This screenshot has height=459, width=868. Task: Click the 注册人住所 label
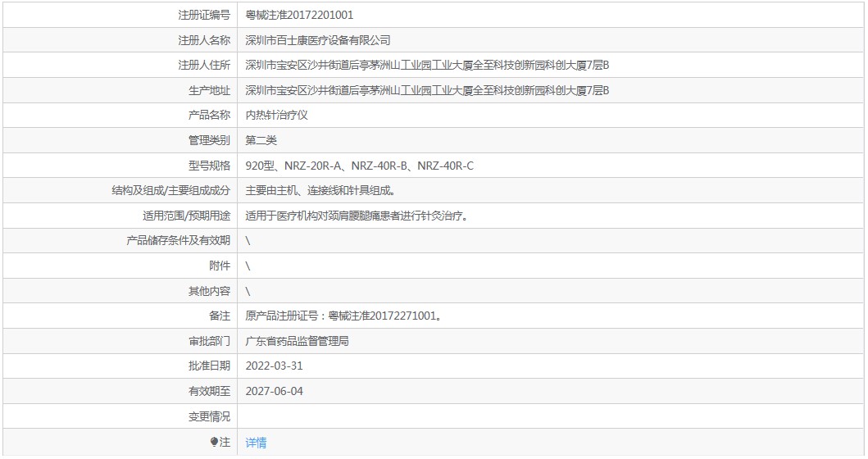(x=204, y=66)
